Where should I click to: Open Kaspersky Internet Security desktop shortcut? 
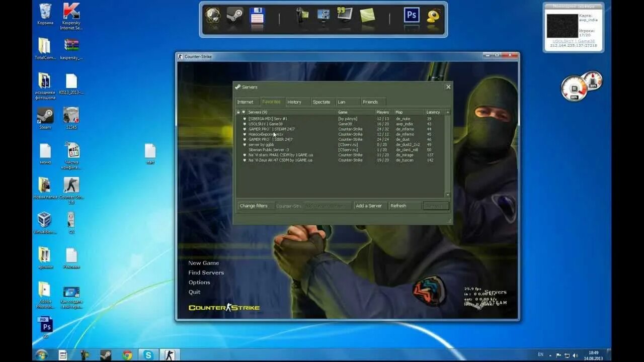pyautogui.click(x=71, y=16)
